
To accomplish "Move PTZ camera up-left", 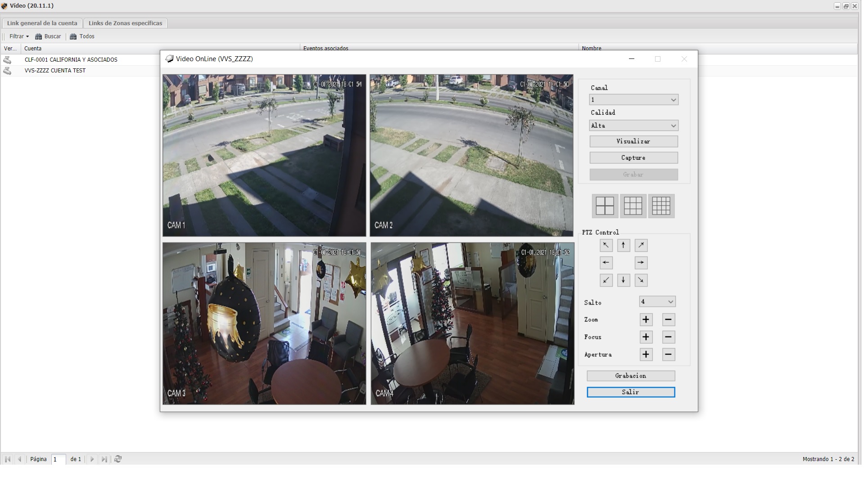I will [x=606, y=245].
